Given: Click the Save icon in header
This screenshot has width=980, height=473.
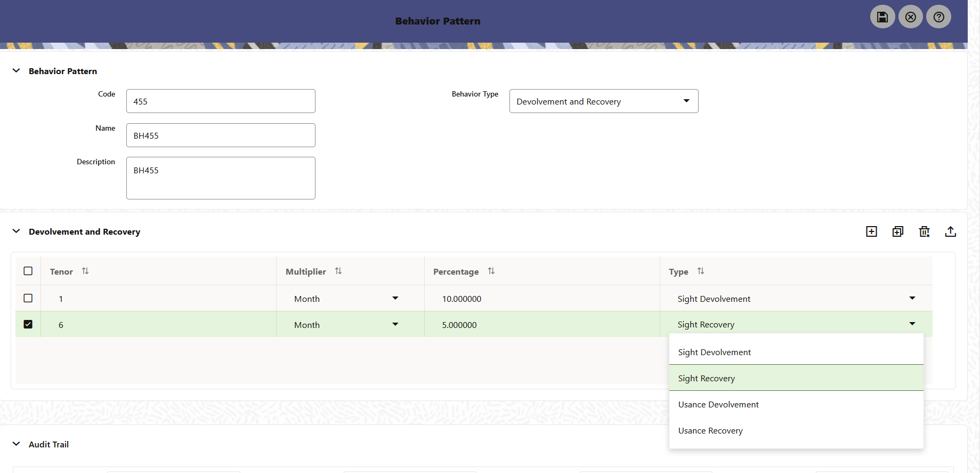Looking at the screenshot, I should (882, 17).
